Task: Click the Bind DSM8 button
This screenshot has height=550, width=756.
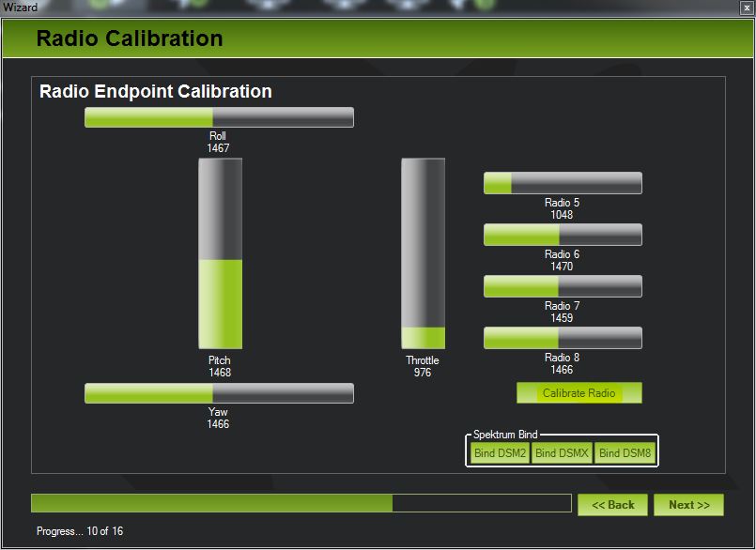Action: (x=625, y=453)
